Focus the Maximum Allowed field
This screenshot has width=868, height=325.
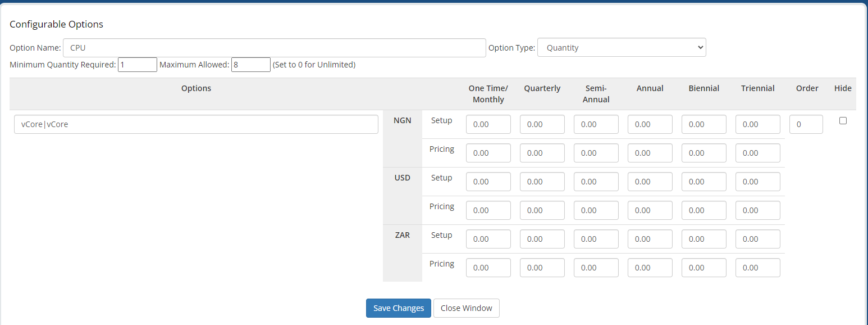pos(250,65)
